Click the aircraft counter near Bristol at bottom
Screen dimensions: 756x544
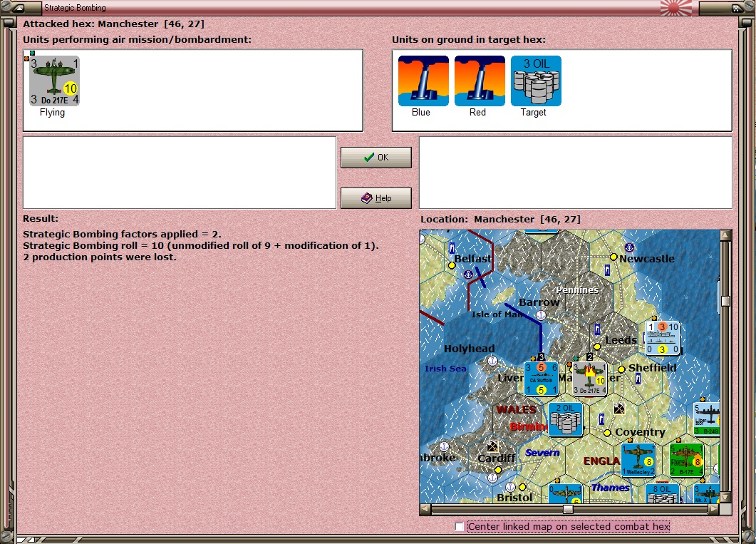[x=566, y=494]
